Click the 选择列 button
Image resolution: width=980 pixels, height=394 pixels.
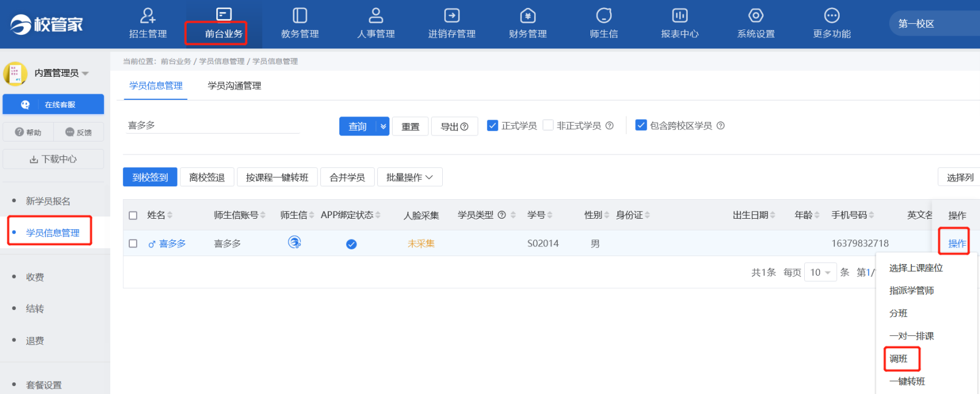tap(959, 177)
